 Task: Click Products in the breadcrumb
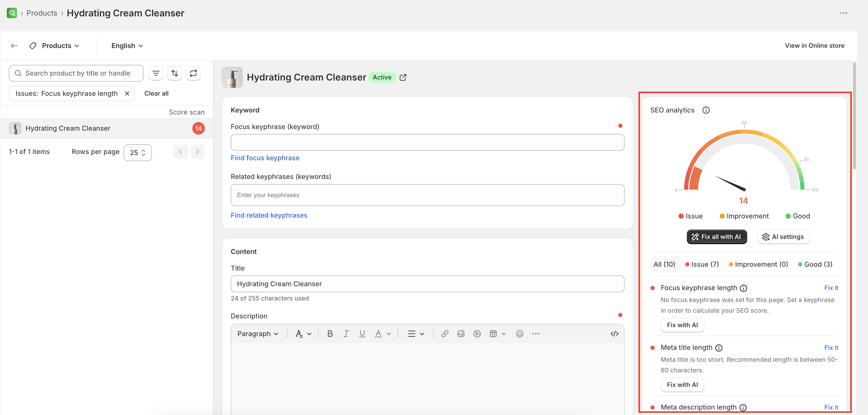[42, 13]
